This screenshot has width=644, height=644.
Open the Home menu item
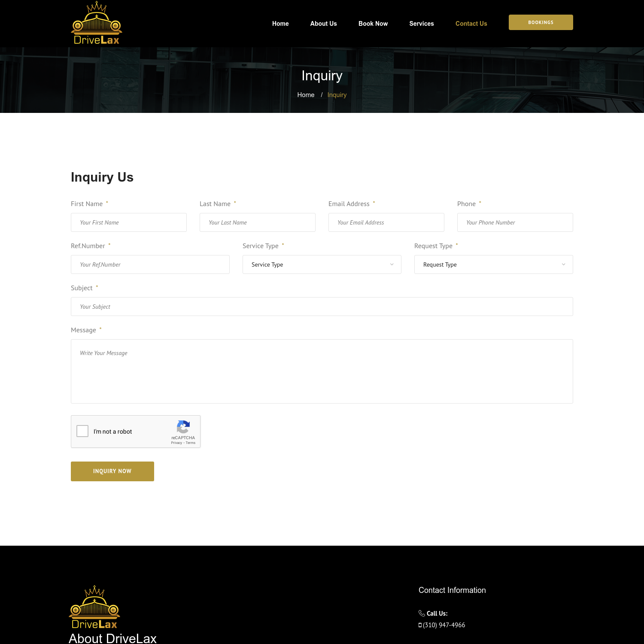280,24
